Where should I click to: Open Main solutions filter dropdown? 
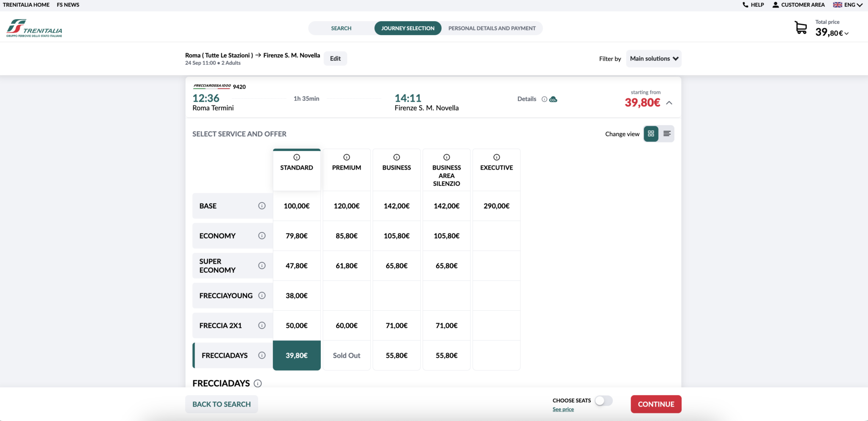[x=654, y=59]
